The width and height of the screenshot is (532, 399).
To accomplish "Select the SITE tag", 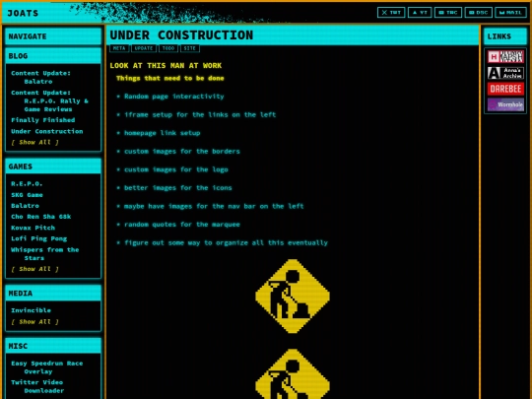I will click(x=190, y=48).
